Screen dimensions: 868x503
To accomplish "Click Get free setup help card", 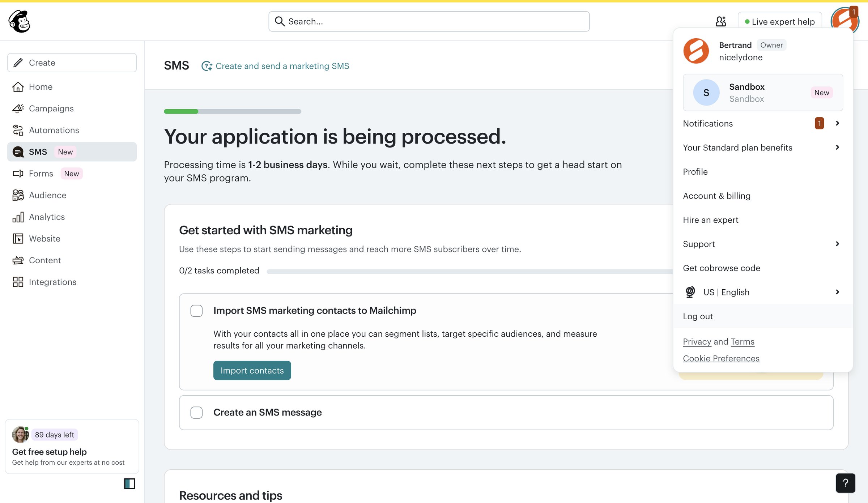I will coord(72,446).
